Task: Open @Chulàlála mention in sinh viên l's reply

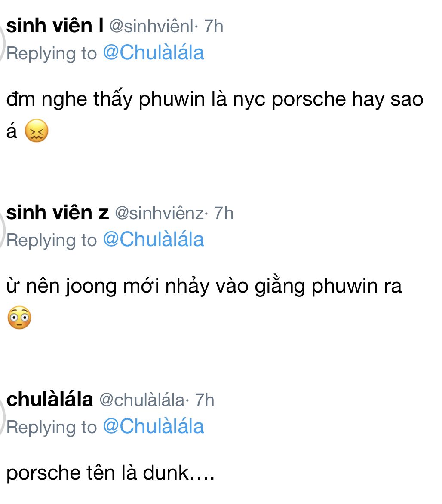Action: (x=153, y=53)
